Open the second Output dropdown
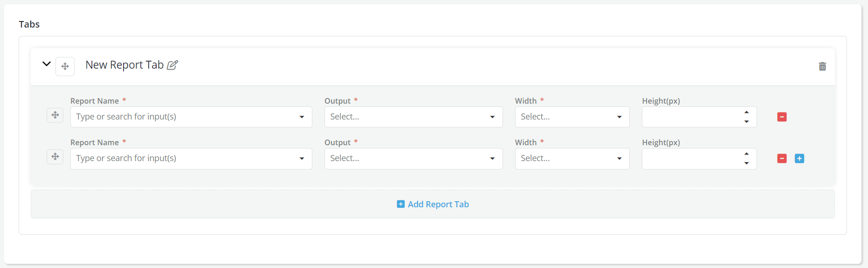 [x=413, y=158]
